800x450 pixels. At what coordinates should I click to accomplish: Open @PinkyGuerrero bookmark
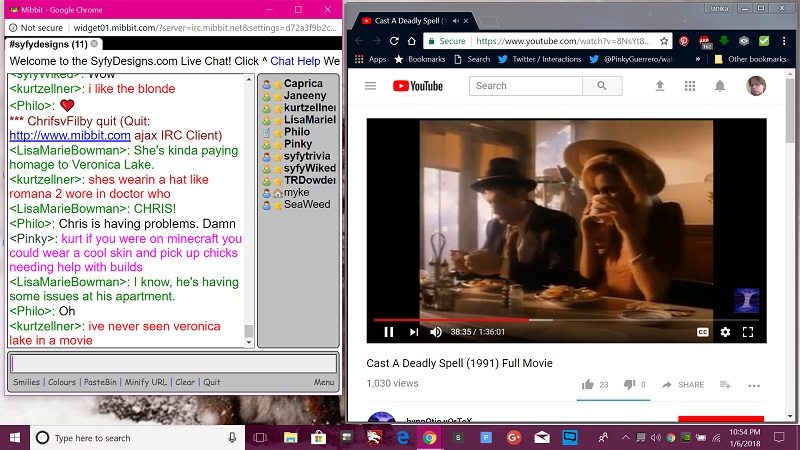point(632,59)
